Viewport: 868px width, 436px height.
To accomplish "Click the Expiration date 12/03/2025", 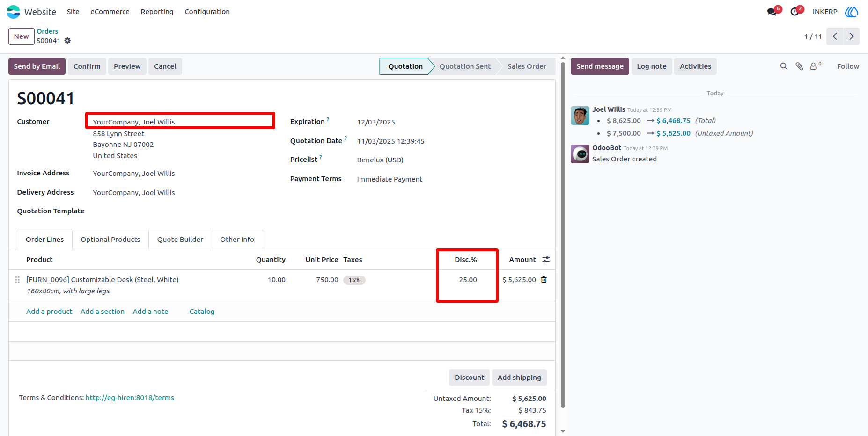I will (x=376, y=122).
